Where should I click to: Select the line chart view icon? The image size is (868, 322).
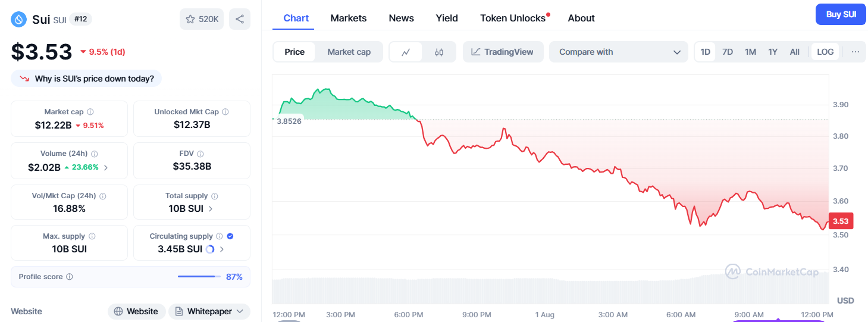(x=406, y=52)
